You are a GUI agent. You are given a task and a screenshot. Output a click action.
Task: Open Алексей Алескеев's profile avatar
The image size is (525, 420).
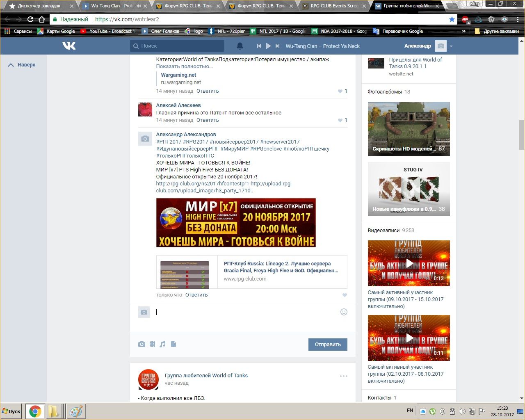tap(145, 110)
